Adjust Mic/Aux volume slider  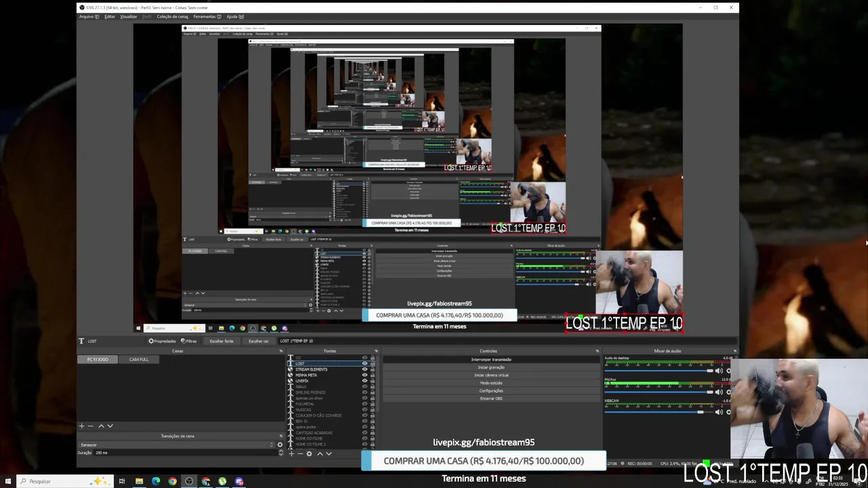click(x=659, y=392)
